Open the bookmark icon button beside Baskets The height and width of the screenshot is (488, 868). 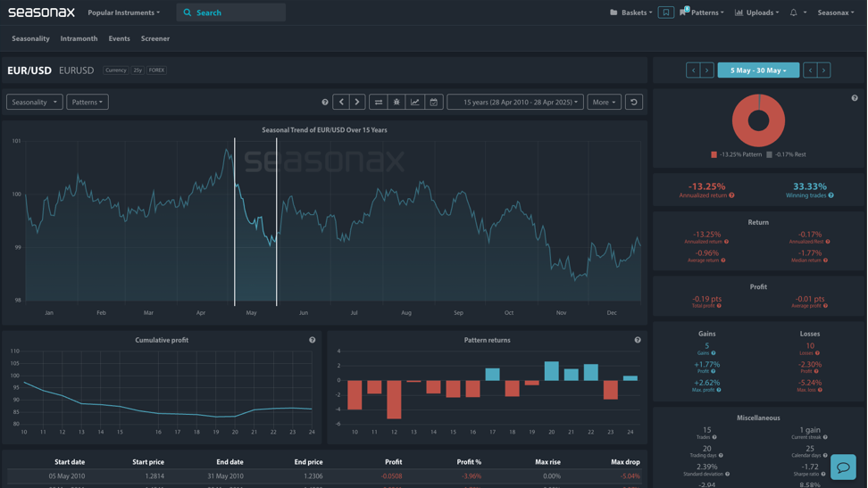tap(665, 12)
